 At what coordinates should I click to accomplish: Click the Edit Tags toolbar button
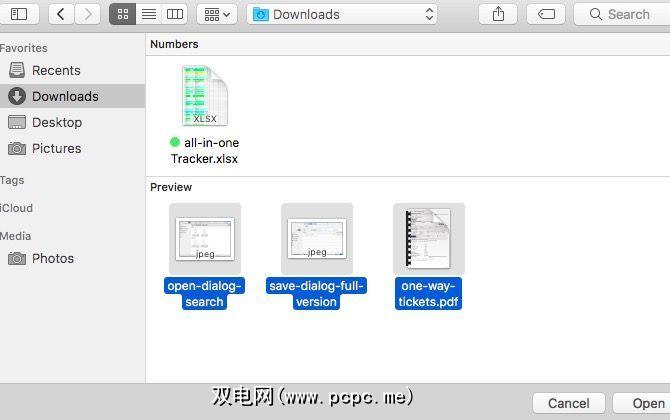click(546, 14)
